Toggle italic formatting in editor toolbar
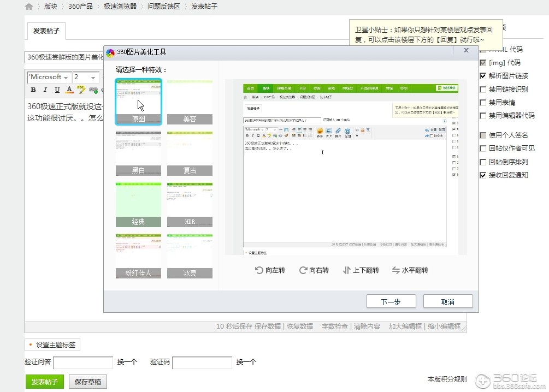The width and height of the screenshot is (549, 392). coord(45,90)
